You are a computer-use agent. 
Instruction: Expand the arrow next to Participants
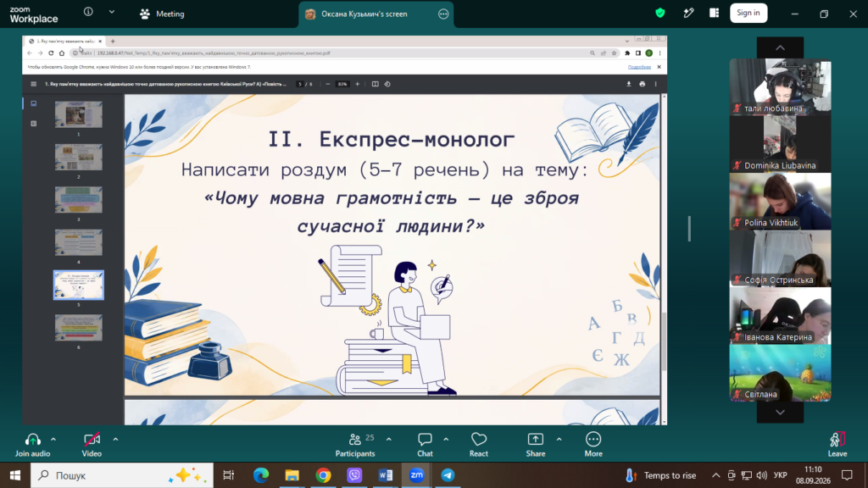click(388, 440)
